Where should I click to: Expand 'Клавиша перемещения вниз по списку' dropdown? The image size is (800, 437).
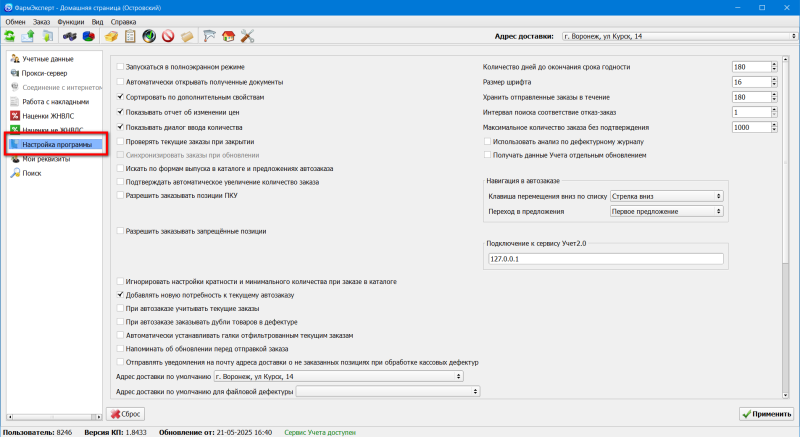point(666,197)
